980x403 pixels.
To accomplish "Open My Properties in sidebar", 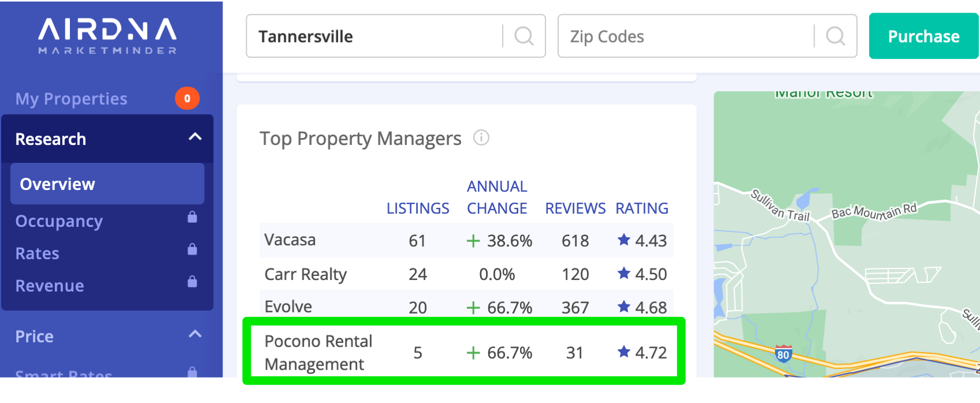I will click(x=71, y=99).
